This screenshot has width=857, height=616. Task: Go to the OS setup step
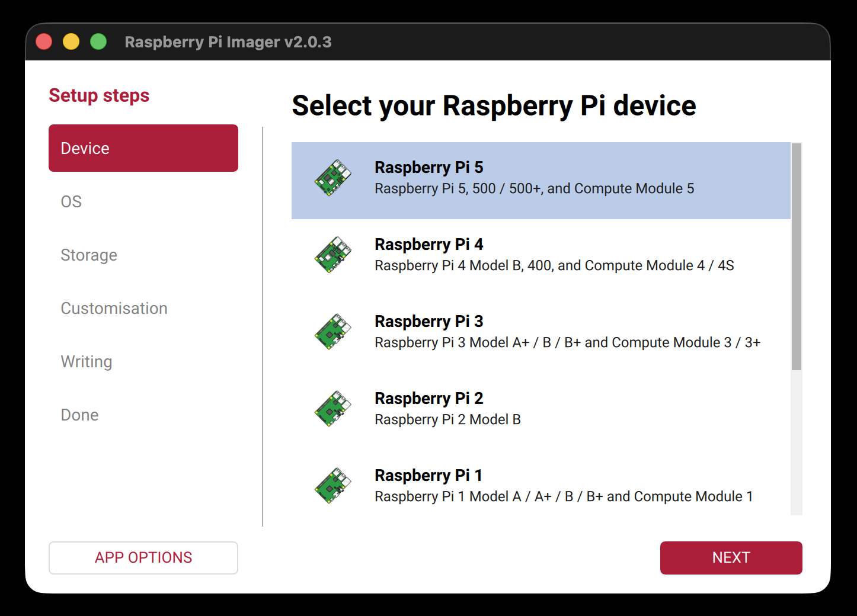(71, 201)
